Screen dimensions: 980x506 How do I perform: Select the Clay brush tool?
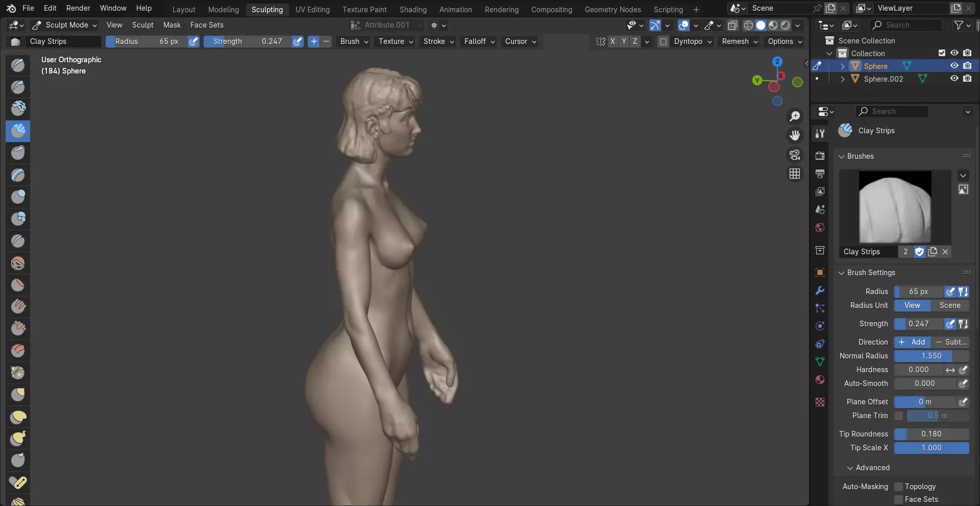click(x=18, y=109)
